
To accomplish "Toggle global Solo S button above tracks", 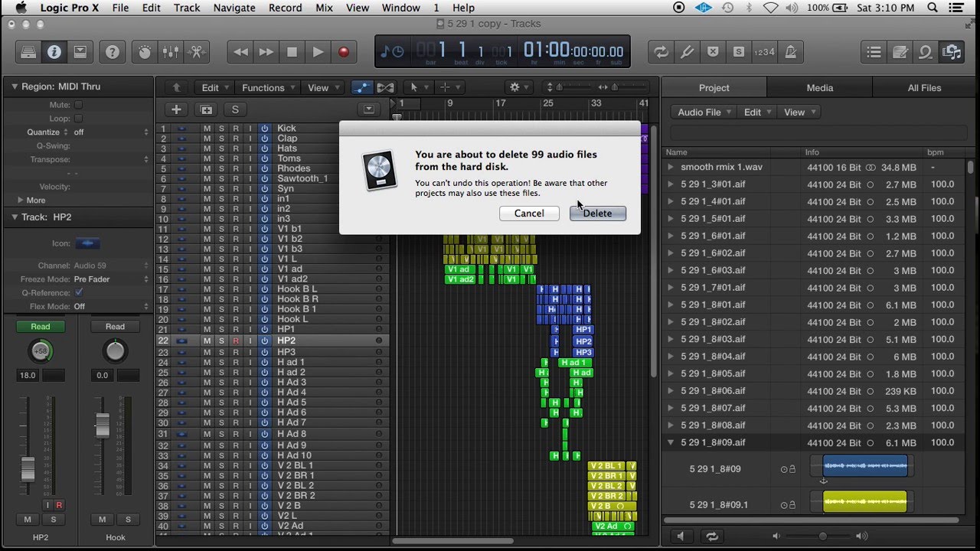I will pyautogui.click(x=235, y=109).
